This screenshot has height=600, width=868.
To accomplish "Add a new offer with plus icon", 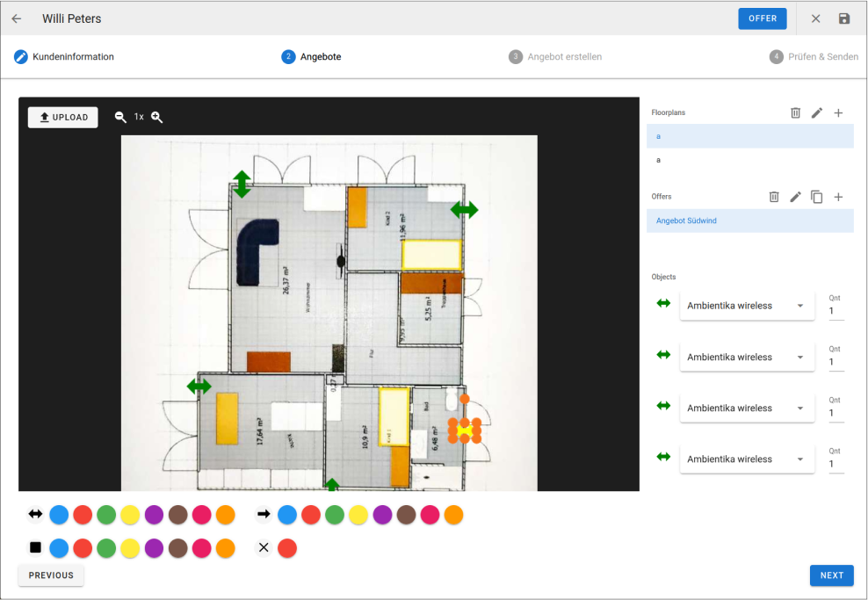I will pos(838,197).
